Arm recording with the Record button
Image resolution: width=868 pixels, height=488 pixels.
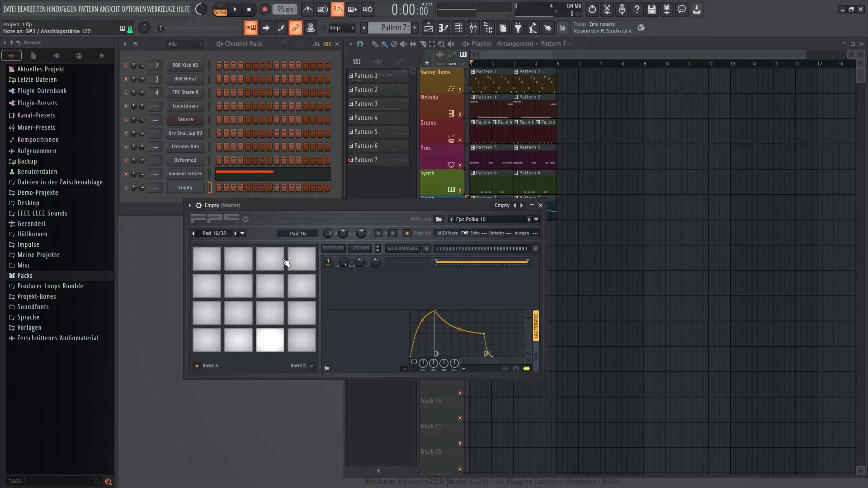[264, 9]
